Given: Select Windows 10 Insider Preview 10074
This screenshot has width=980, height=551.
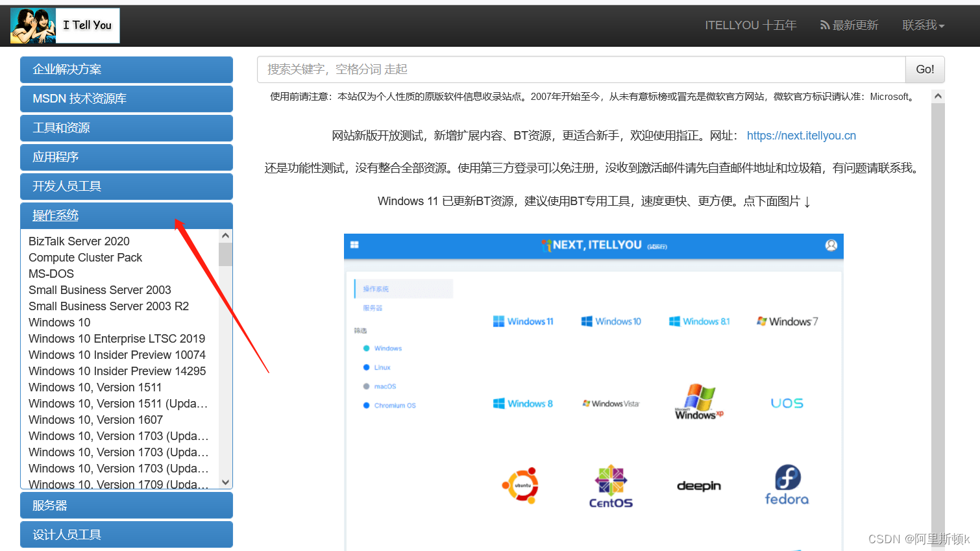Looking at the screenshot, I should tap(117, 355).
